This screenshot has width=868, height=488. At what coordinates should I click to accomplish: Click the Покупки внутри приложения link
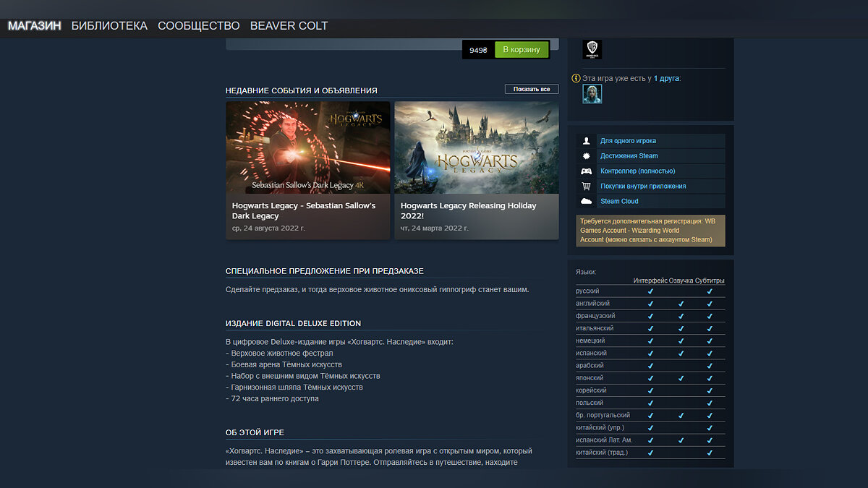coord(643,187)
